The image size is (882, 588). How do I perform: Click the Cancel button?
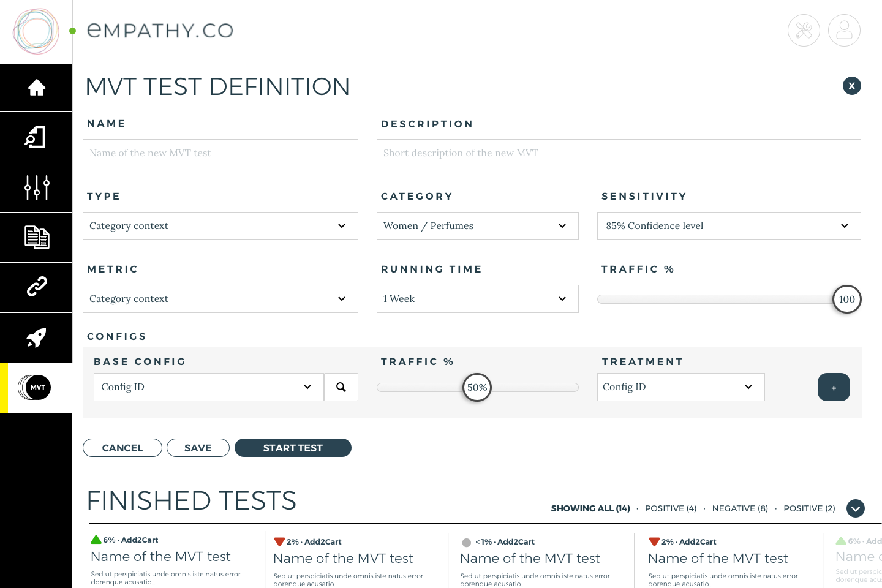point(123,448)
